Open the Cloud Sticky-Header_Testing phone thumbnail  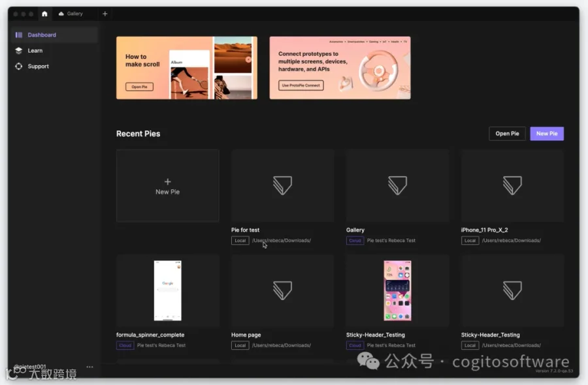pos(397,290)
